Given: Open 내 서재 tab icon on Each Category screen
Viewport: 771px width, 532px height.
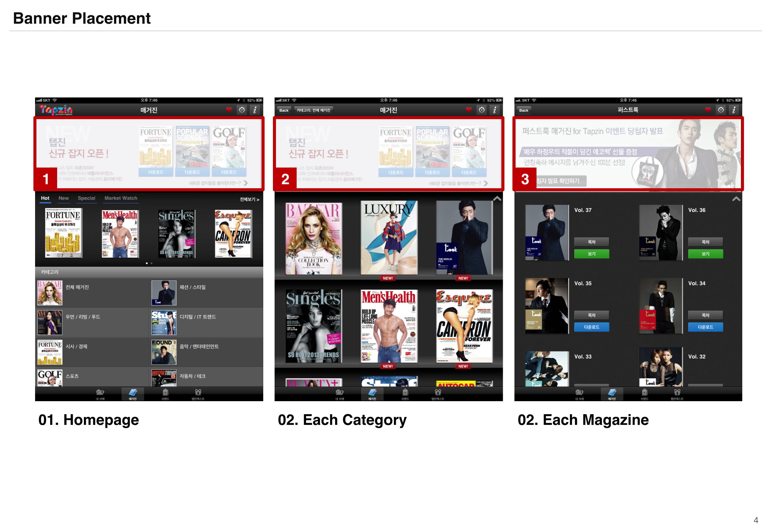Looking at the screenshot, I should [x=340, y=394].
